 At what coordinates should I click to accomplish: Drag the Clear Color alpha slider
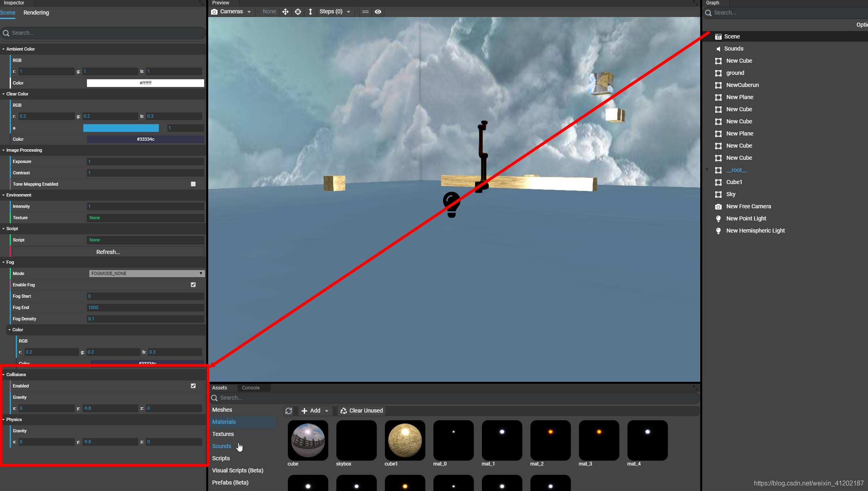click(x=121, y=128)
